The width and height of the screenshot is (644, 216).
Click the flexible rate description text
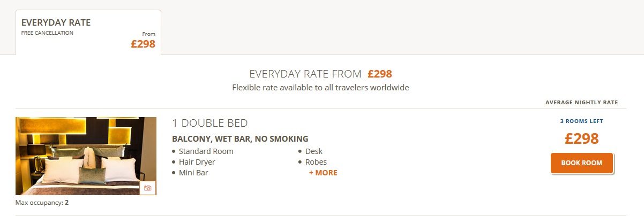click(320, 87)
